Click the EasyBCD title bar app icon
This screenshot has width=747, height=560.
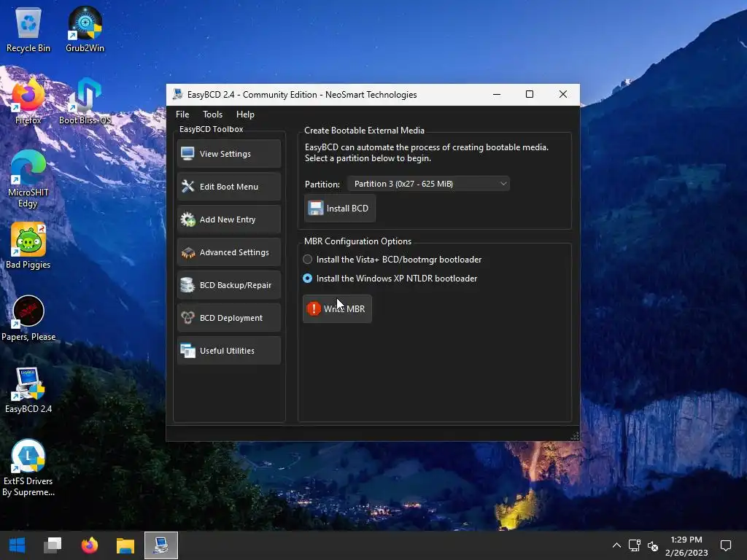[178, 94]
